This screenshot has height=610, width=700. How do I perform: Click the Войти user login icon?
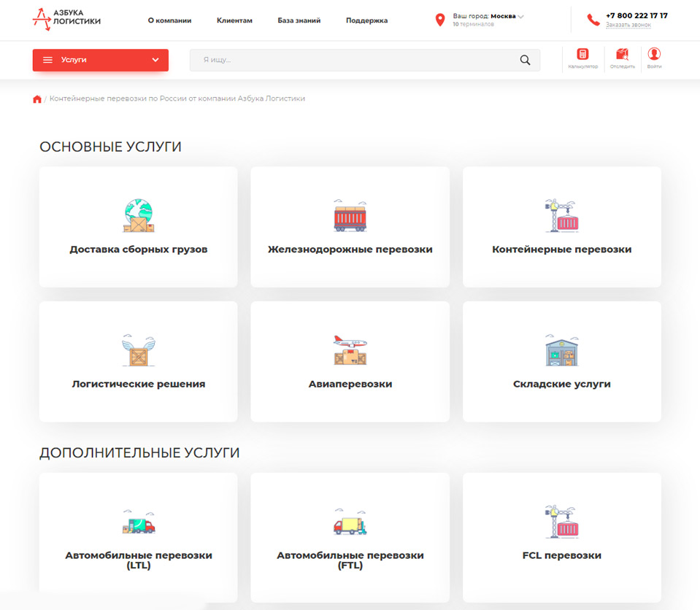[x=654, y=54]
